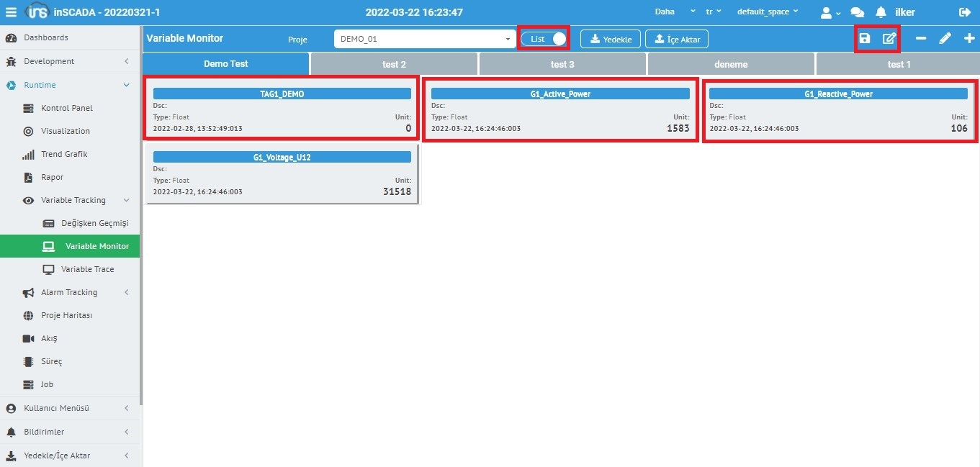Open the chat messages icon
Image resolution: width=980 pixels, height=467 pixels.
click(857, 12)
